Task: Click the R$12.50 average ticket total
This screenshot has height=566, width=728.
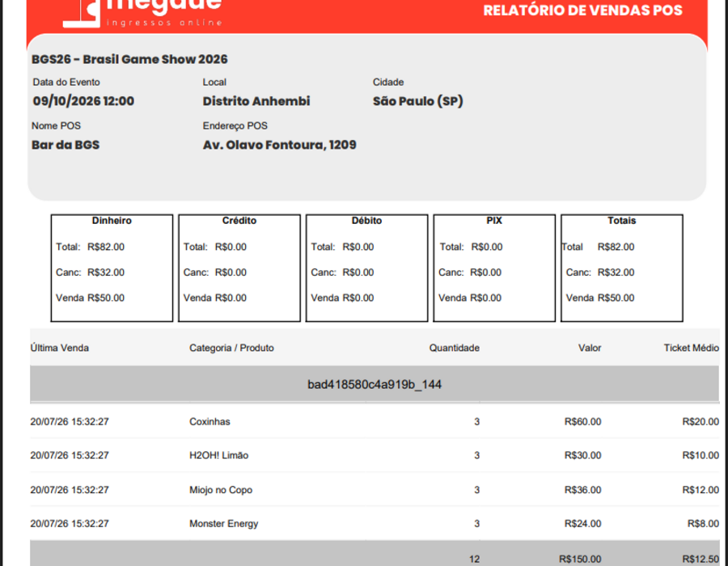Action: click(700, 559)
